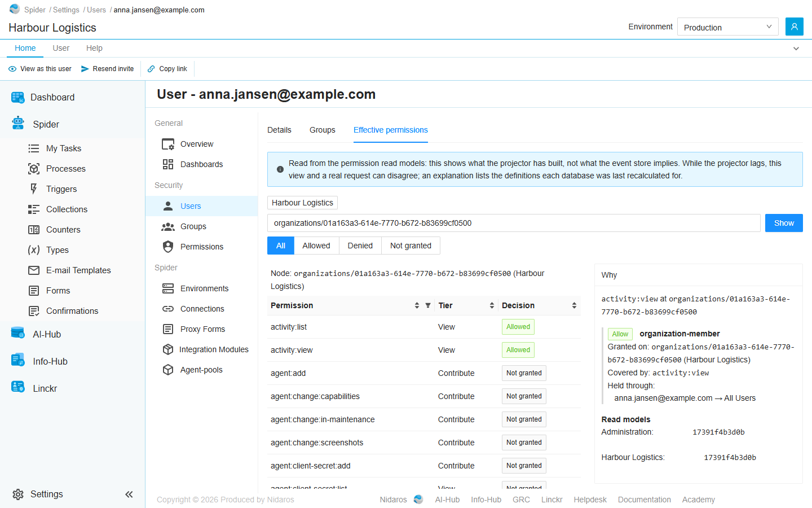Screen dimensions: 812x508
Task: Expand the ribbon with chevron arrow
Action: pos(796,49)
